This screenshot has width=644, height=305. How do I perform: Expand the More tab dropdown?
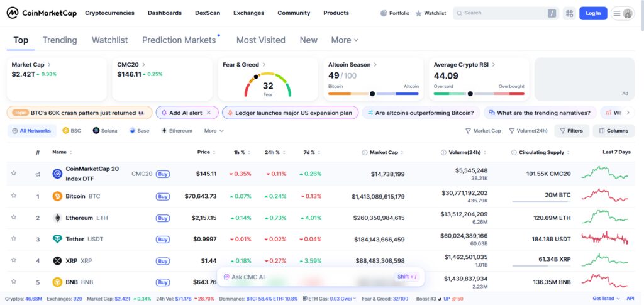(345, 40)
